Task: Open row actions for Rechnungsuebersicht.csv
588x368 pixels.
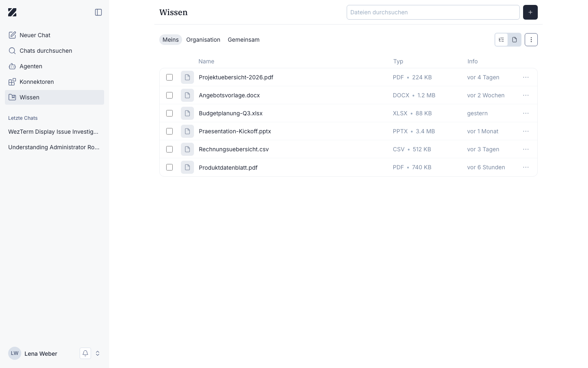Action: click(x=526, y=149)
